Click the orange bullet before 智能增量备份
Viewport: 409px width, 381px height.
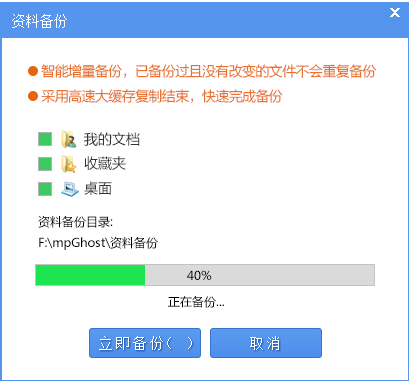tap(33, 71)
